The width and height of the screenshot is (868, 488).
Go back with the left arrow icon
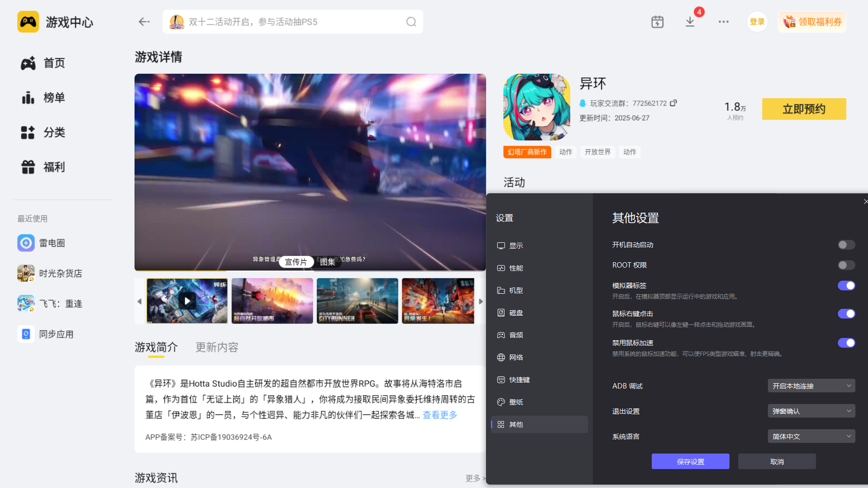[144, 22]
